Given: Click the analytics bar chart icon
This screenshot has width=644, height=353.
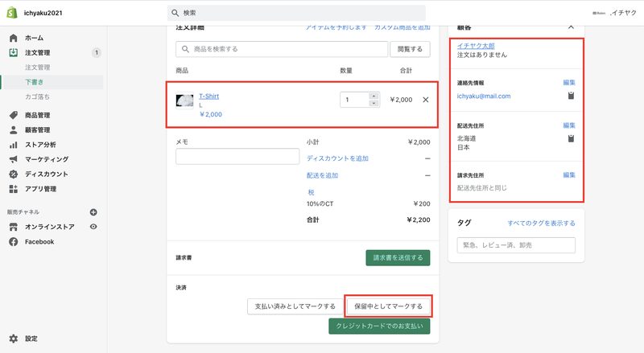Looking at the screenshot, I should click(13, 145).
